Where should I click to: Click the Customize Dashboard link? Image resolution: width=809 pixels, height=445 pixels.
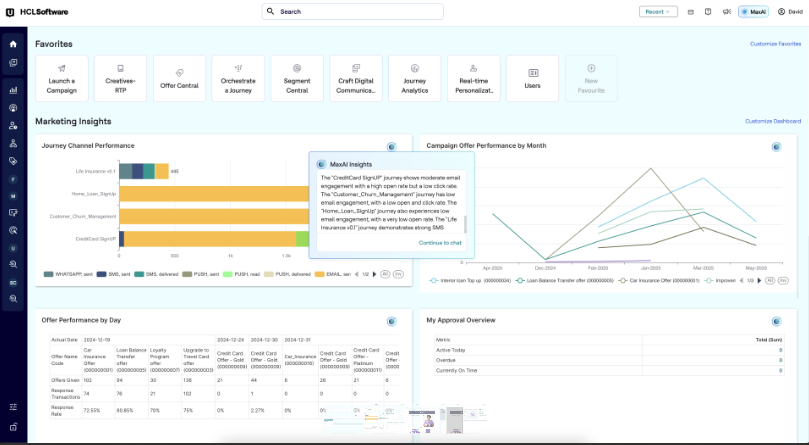pyautogui.click(x=773, y=121)
